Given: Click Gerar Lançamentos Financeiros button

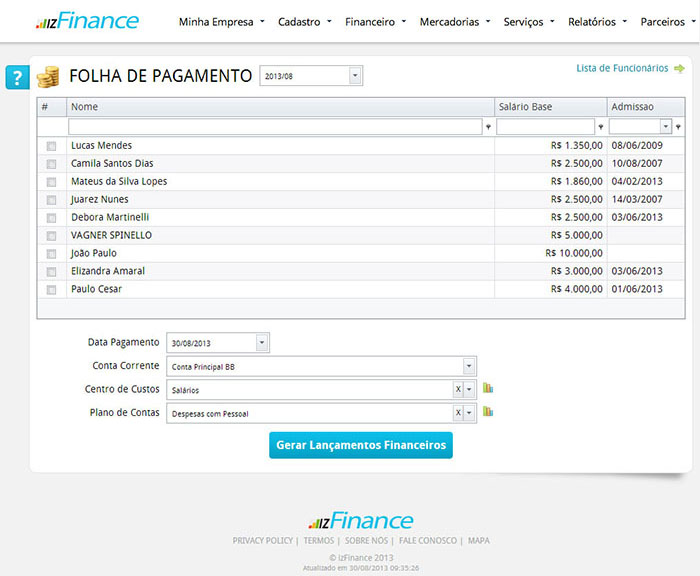Looking at the screenshot, I should coord(360,445).
